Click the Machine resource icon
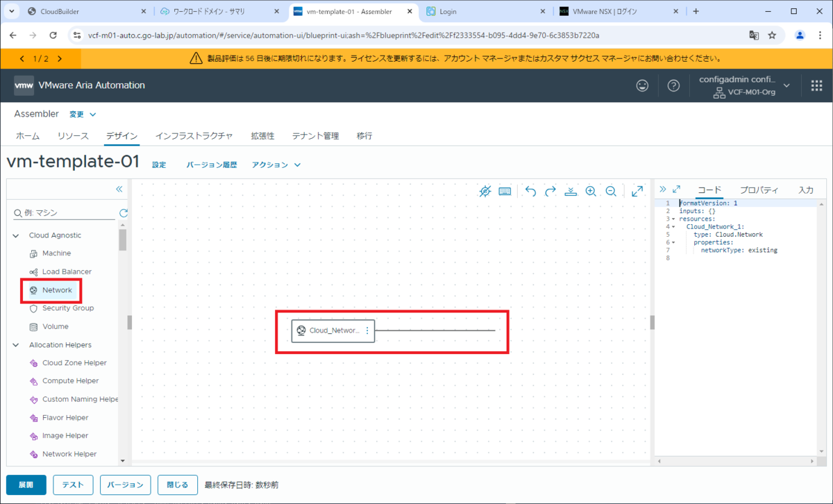The width and height of the screenshot is (833, 504). pyautogui.click(x=33, y=253)
